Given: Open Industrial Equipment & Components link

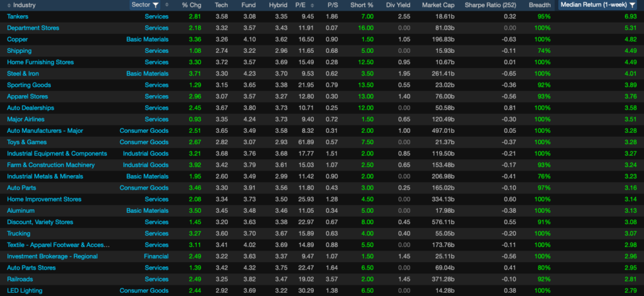Looking at the screenshot, I should click(x=57, y=153).
